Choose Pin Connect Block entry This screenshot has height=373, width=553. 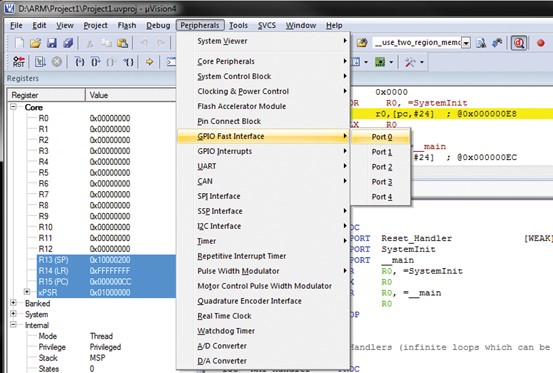point(263,121)
